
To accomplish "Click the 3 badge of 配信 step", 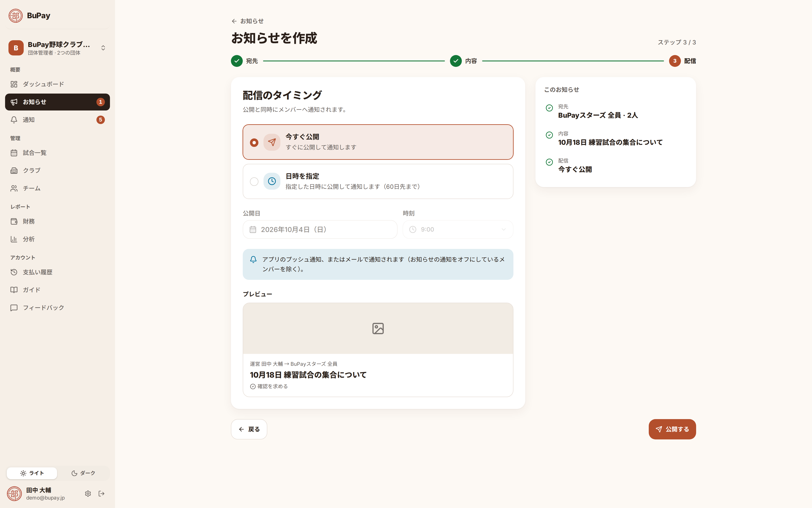I will [x=675, y=61].
